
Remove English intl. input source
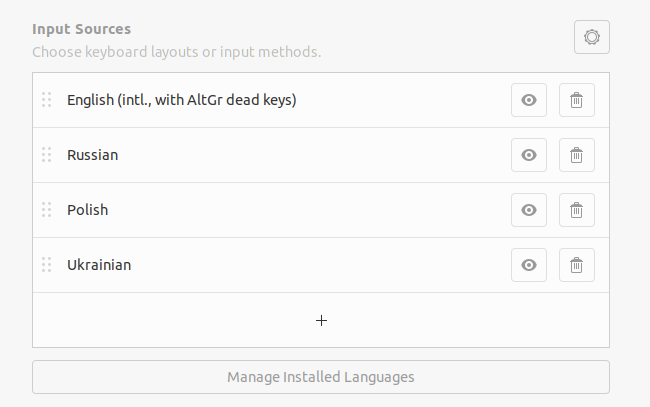click(576, 100)
